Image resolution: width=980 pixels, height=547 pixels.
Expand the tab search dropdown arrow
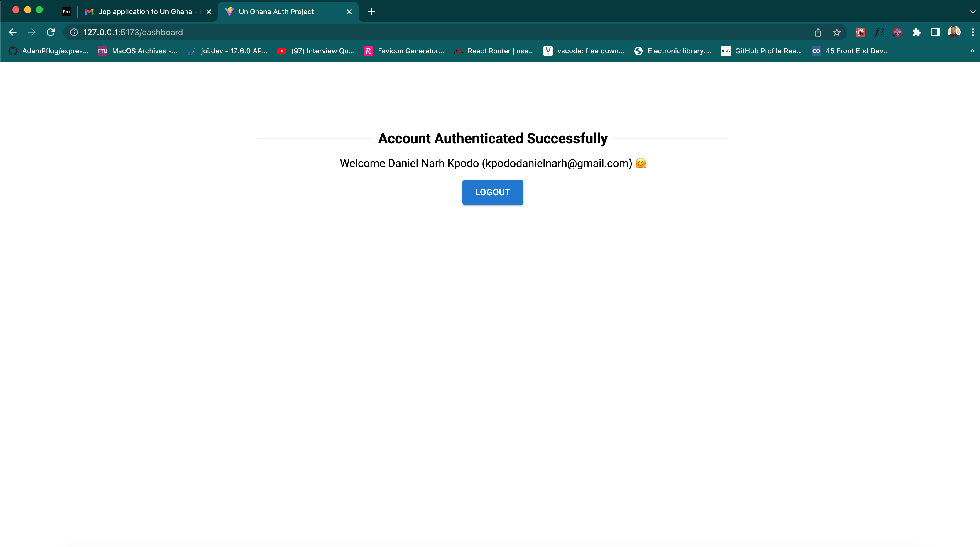[x=972, y=12]
